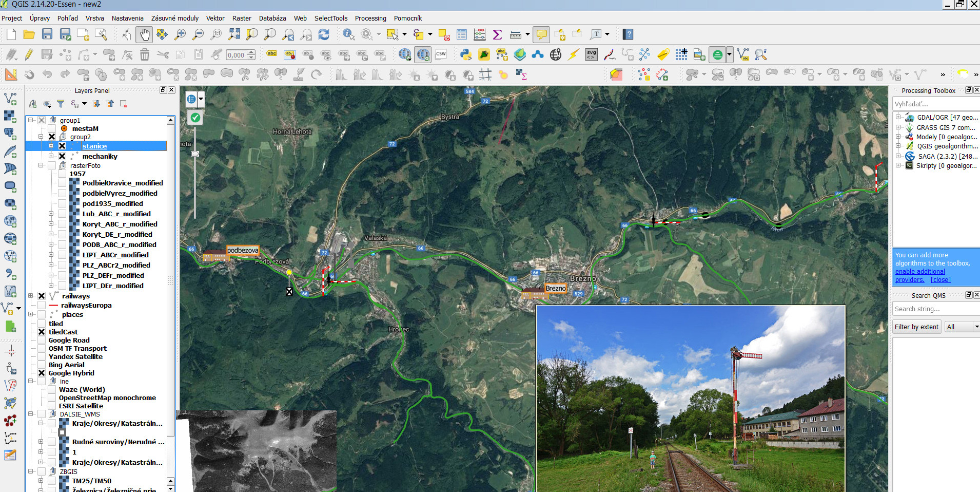The width and height of the screenshot is (980, 492).
Task: Click the filter legend funnel icon in Layers Panel
Action: tap(61, 104)
